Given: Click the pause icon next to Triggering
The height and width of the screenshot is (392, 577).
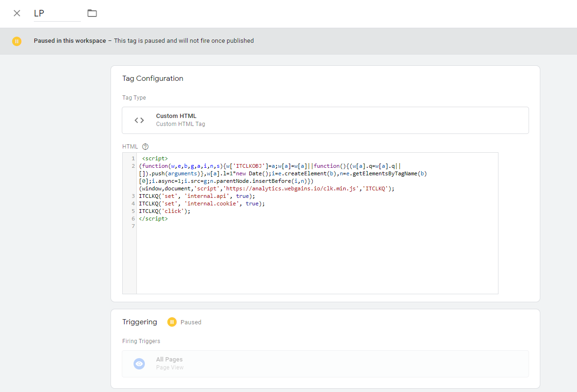Looking at the screenshot, I should point(172,322).
